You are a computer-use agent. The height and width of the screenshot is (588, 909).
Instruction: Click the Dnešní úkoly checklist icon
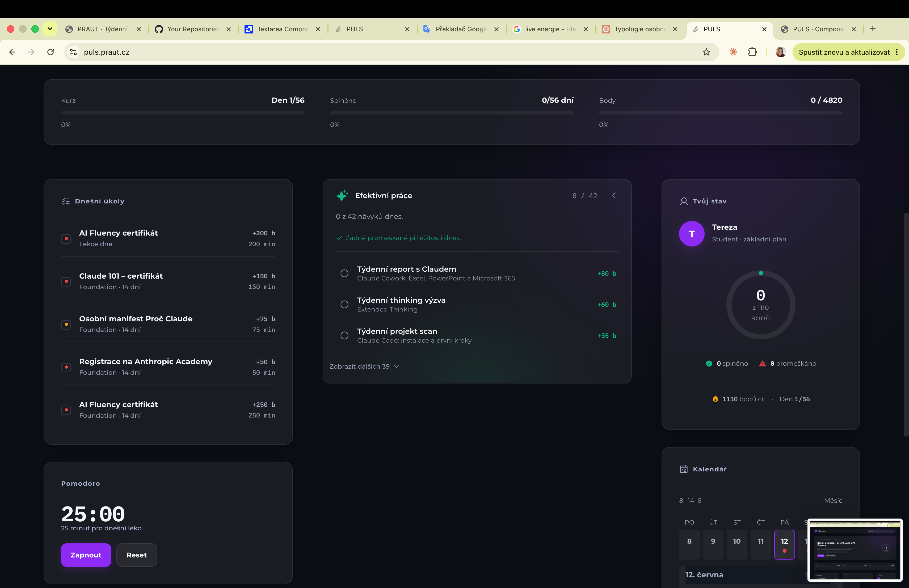click(x=66, y=201)
